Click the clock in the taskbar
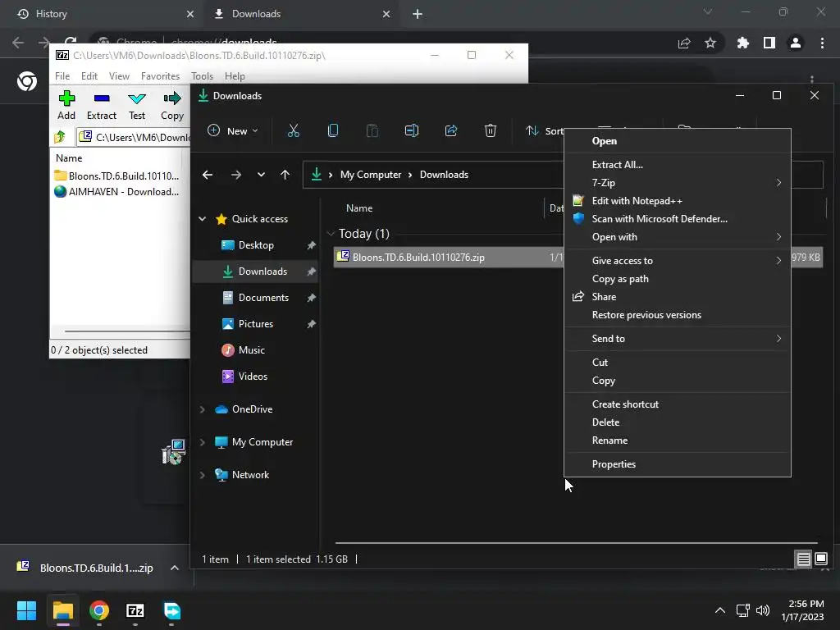840x630 pixels. tap(802, 610)
